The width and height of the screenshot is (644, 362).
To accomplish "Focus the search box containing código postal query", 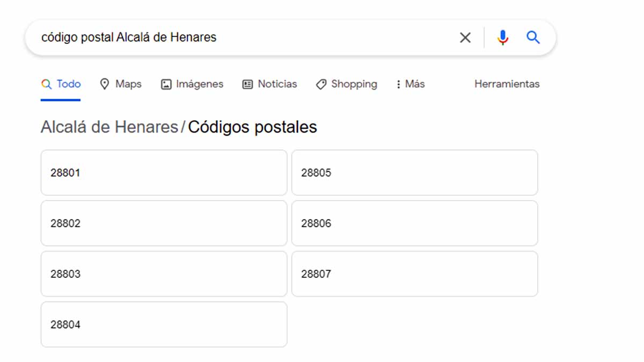I will (241, 38).
